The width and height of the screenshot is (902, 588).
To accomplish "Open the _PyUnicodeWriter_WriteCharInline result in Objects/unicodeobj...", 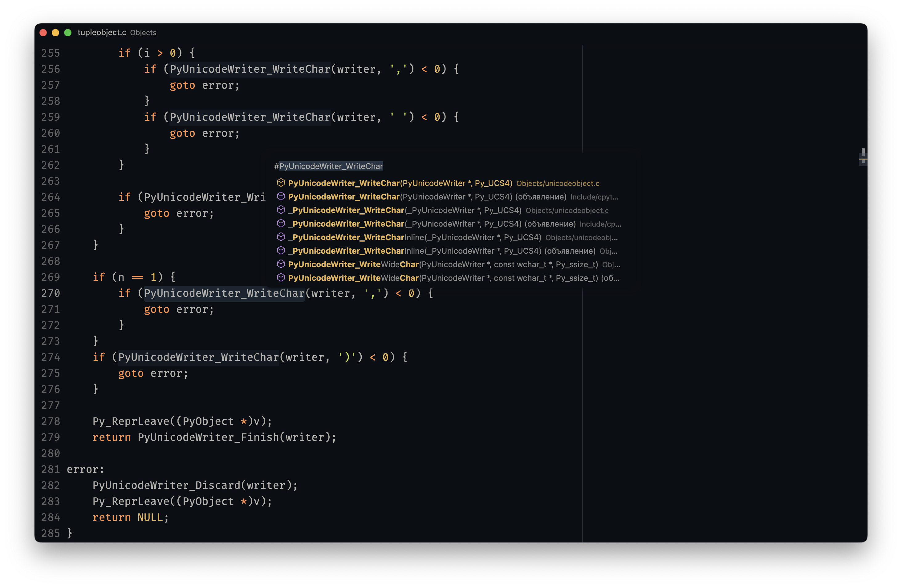I will [x=447, y=237].
